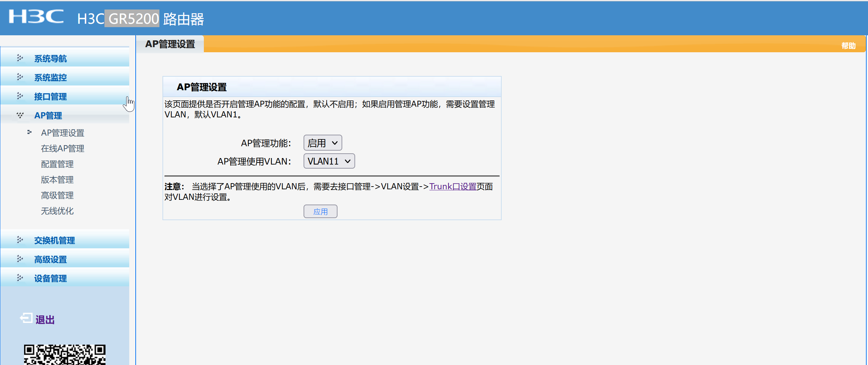Open the 高级管理 submenu item

coord(57,195)
